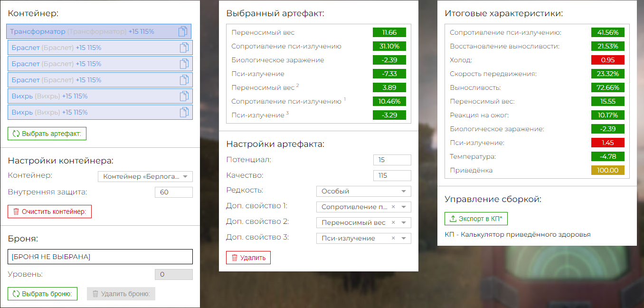644x308 pixels.
Task: Click the Очистить контейнер button
Action: click(49, 212)
